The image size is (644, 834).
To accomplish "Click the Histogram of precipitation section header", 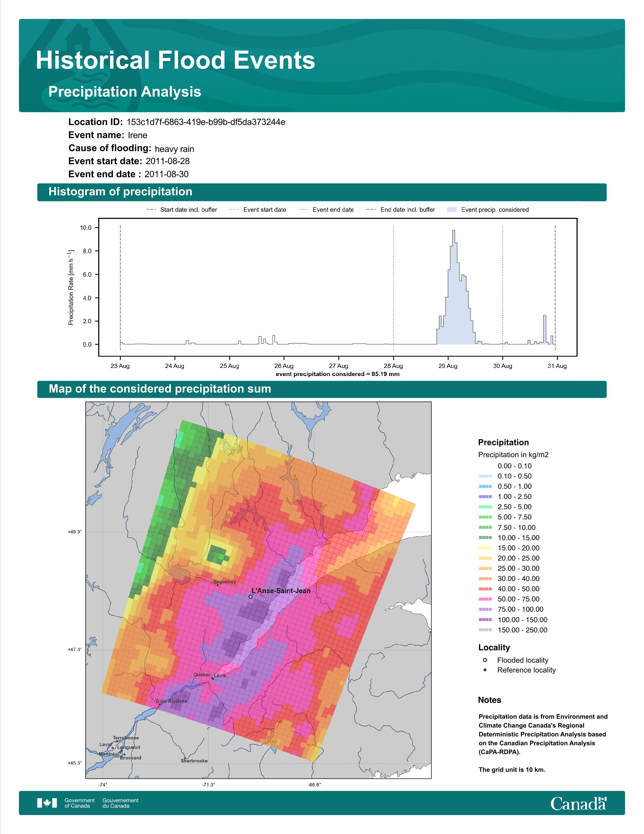I will 321,192.
